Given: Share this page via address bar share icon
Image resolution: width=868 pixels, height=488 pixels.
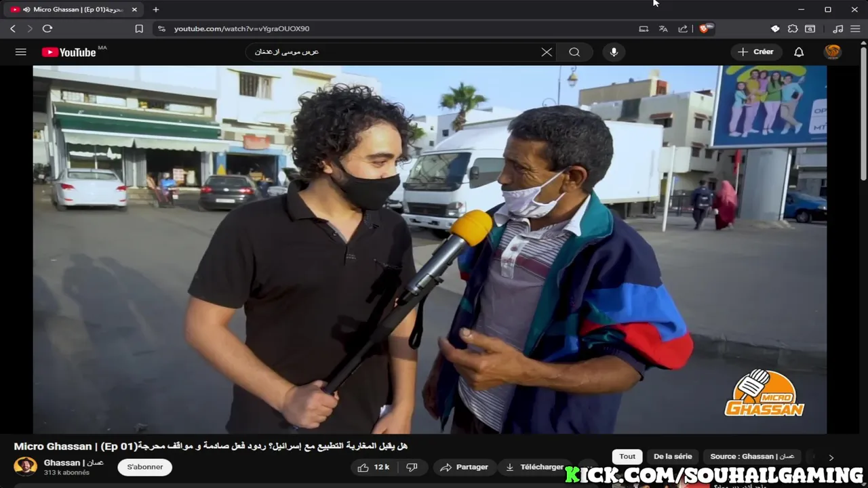Looking at the screenshot, I should tap(683, 28).
